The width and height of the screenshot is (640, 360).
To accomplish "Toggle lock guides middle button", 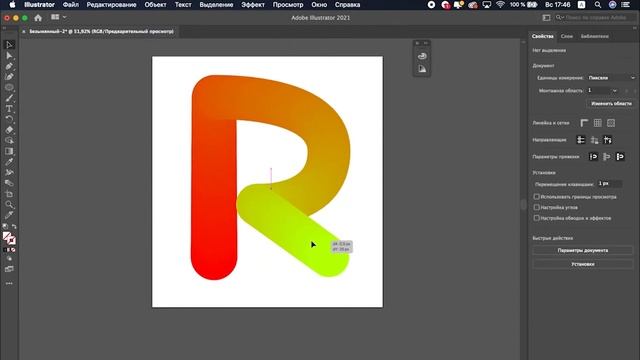I will 594,140.
